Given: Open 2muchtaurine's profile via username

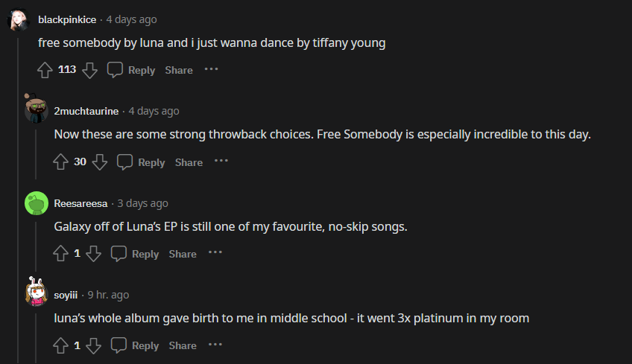Looking at the screenshot, I should (x=86, y=111).
